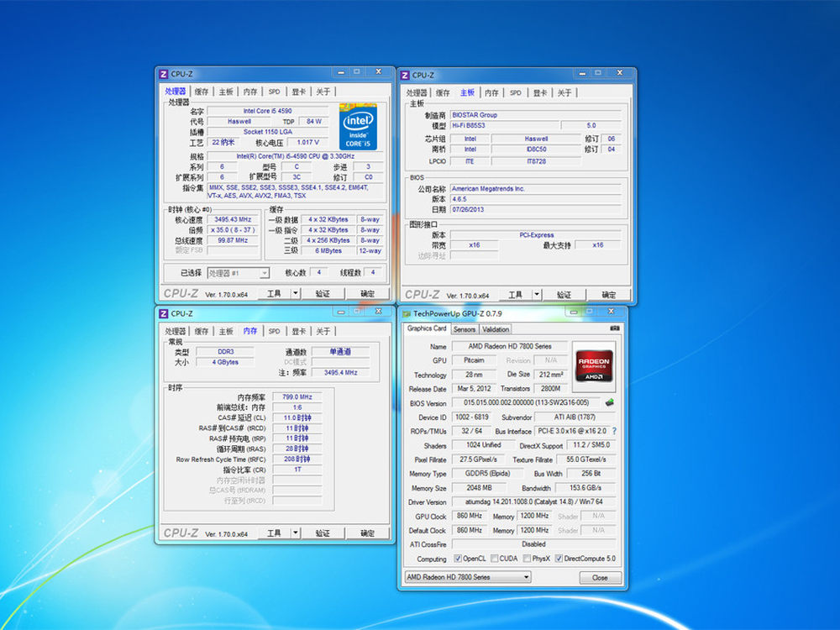Viewport: 840px width, 630px height.
Task: Click the question mark beside Bus Interface
Action: (614, 431)
